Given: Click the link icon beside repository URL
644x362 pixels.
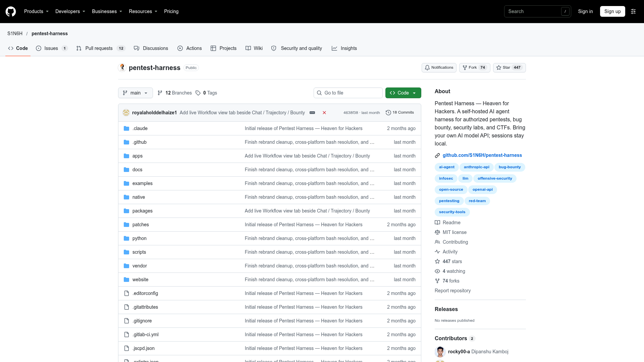Looking at the screenshot, I should click(x=437, y=156).
